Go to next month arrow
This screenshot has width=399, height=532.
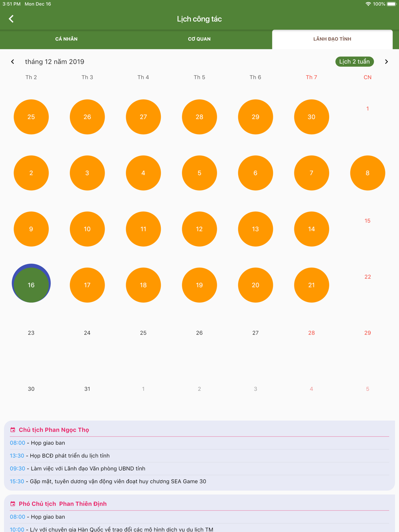coord(386,62)
